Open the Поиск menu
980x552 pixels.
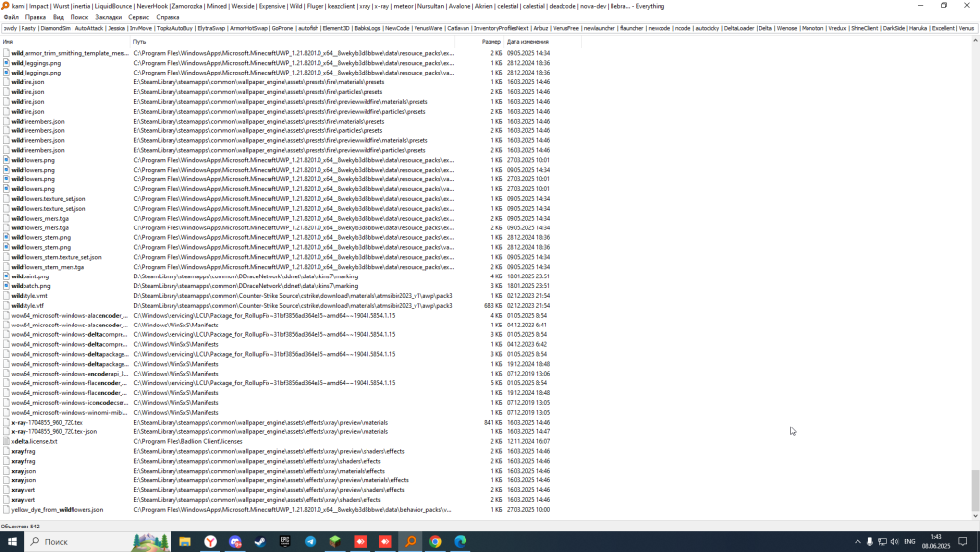pyautogui.click(x=78, y=17)
